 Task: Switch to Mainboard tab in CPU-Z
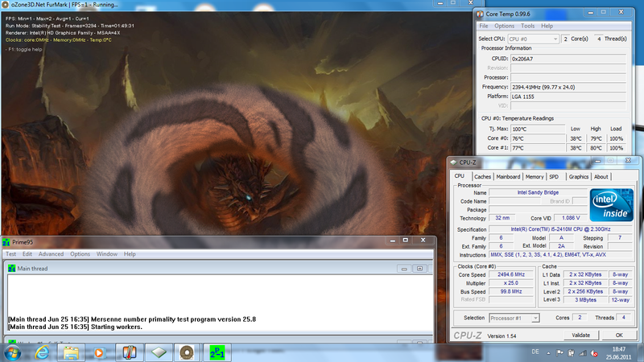click(508, 177)
